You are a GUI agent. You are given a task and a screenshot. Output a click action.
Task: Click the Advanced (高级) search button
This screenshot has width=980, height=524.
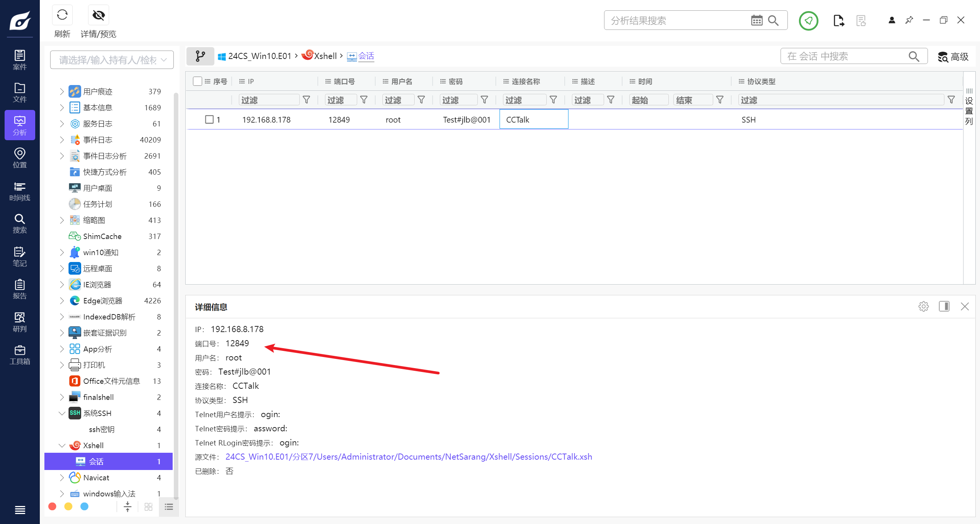click(x=953, y=57)
